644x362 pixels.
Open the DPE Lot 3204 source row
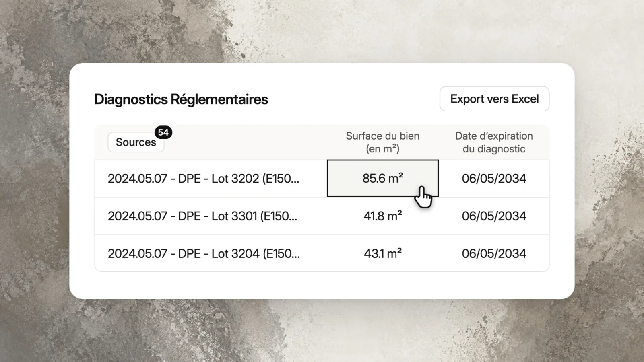204,253
